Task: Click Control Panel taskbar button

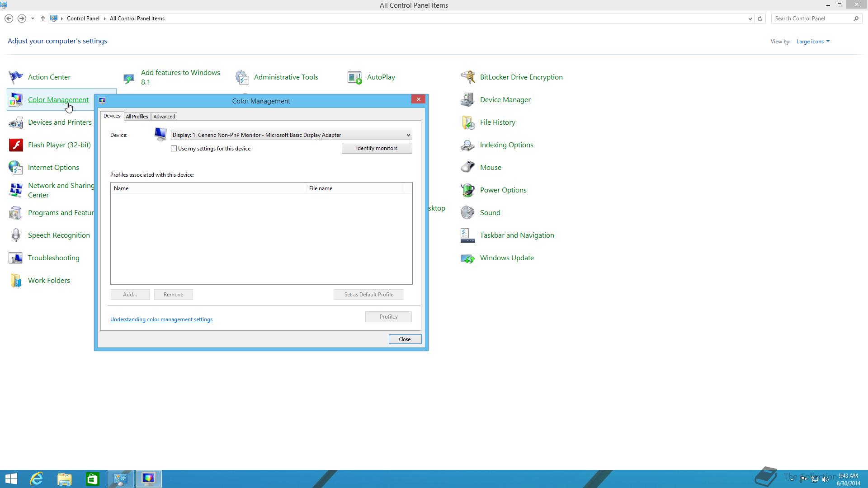Action: tap(120, 479)
